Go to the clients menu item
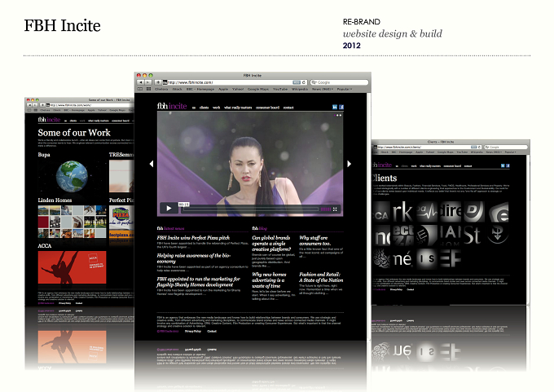 tap(204, 108)
